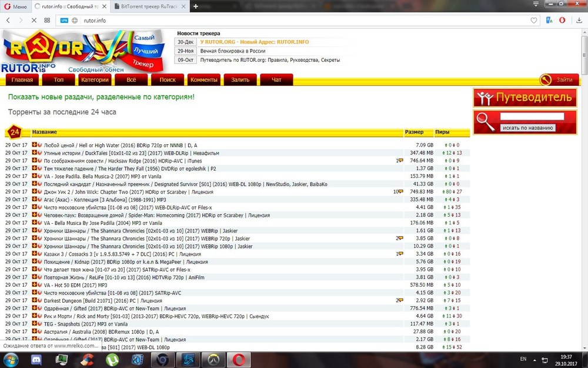588x368 pixels.
Task: Download torrent file for Spider-Man: Homecoming
Action: click(x=34, y=215)
